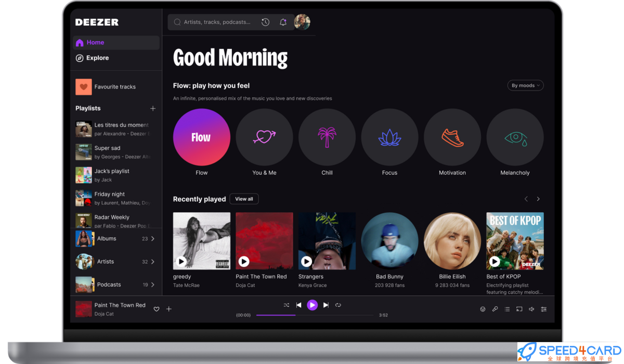Screen dimensions: 624x364
Task: Play Strangers by Kenya Grace
Action: (x=307, y=262)
